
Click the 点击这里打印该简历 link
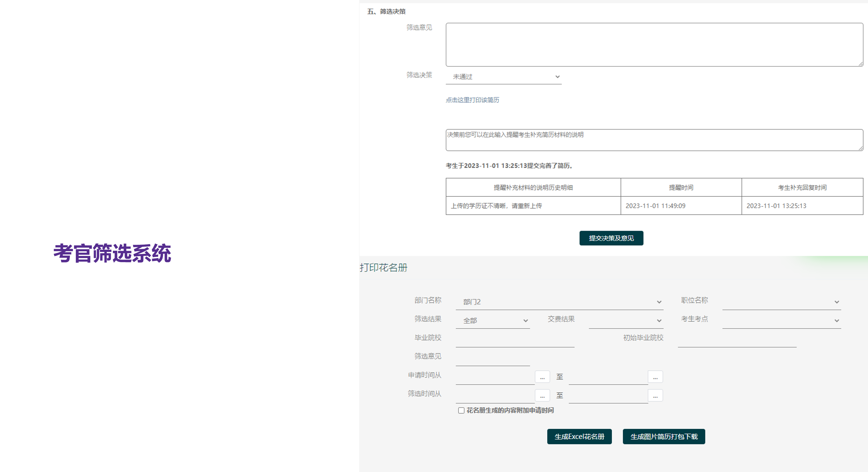tap(472, 100)
